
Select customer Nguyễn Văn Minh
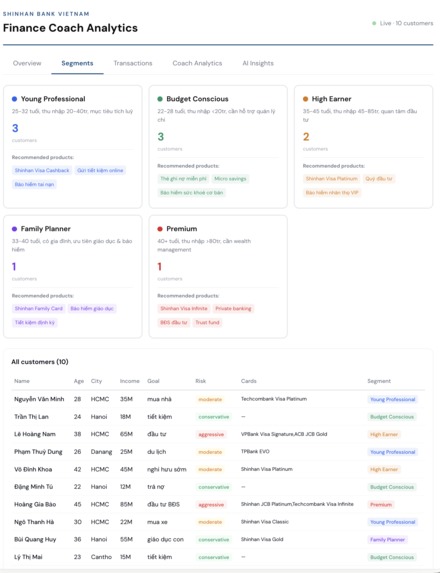(39, 399)
